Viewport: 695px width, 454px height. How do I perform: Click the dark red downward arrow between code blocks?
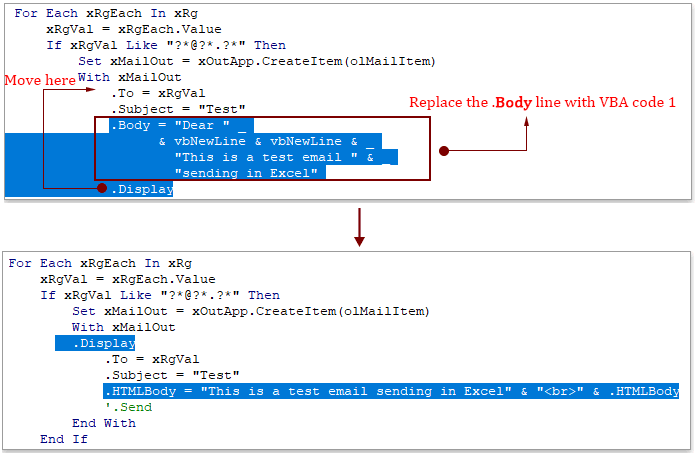pyautogui.click(x=360, y=226)
